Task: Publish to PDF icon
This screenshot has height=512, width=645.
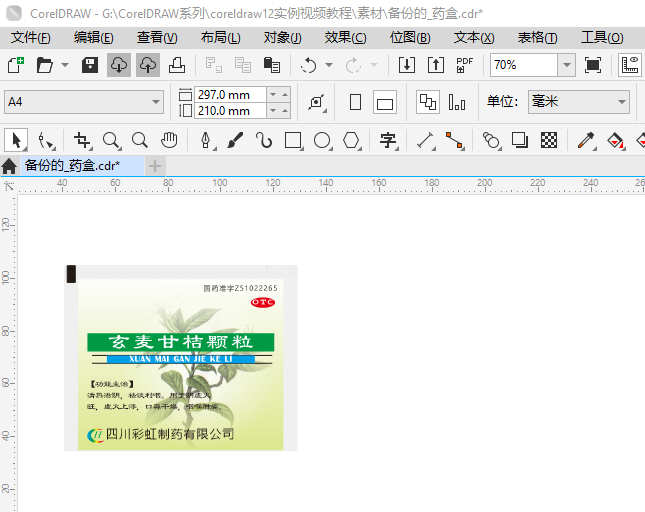Action: (x=465, y=65)
